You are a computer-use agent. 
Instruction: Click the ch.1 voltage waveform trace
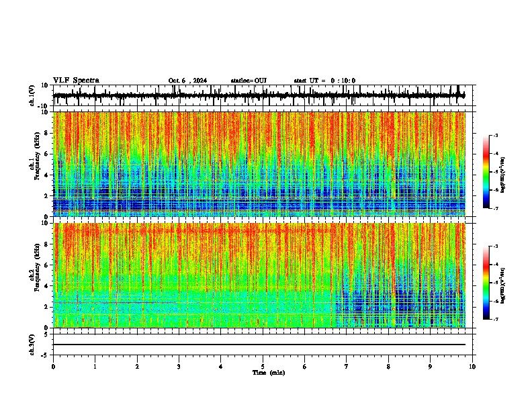259,95
